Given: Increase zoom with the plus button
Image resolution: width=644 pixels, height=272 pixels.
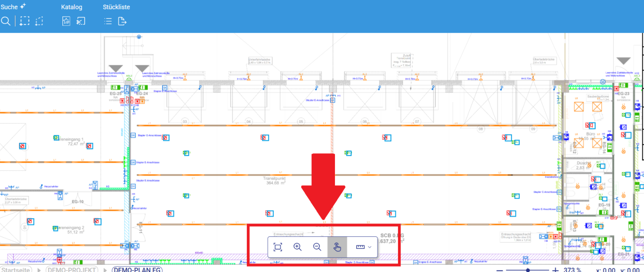Looking at the screenshot, I should (x=555, y=270).
